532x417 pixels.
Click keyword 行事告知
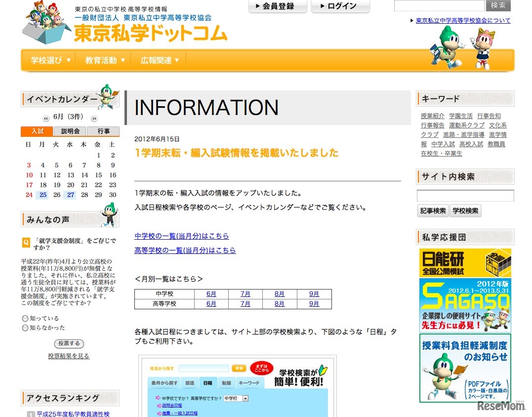point(489,116)
